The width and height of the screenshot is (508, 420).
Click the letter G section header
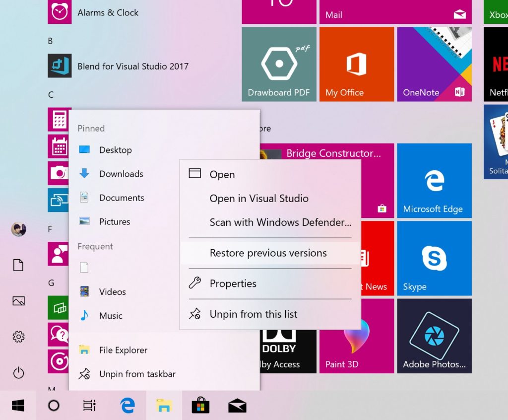click(51, 282)
